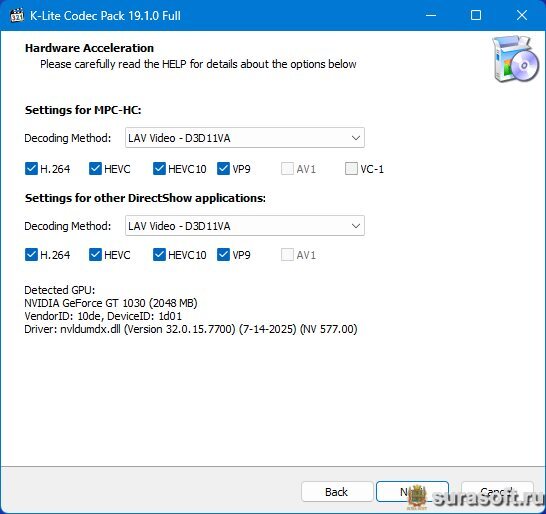This screenshot has width=546, height=514.
Task: Uncheck HEVC under MPC-HC settings
Action: click(x=95, y=169)
